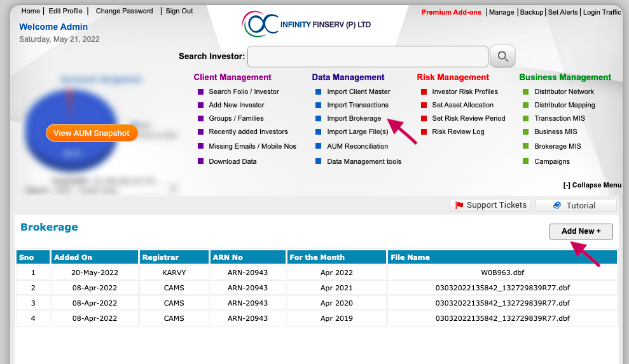This screenshot has height=364, width=629.
Task: Open Recently added Investors
Action: click(x=248, y=131)
